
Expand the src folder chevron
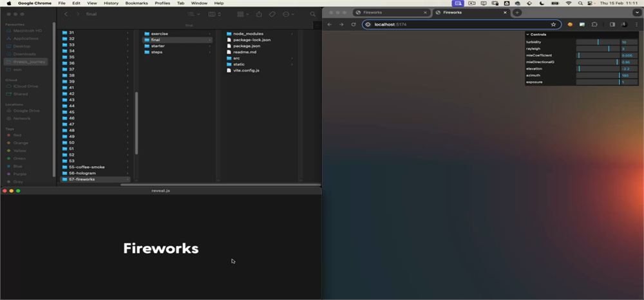(292, 59)
